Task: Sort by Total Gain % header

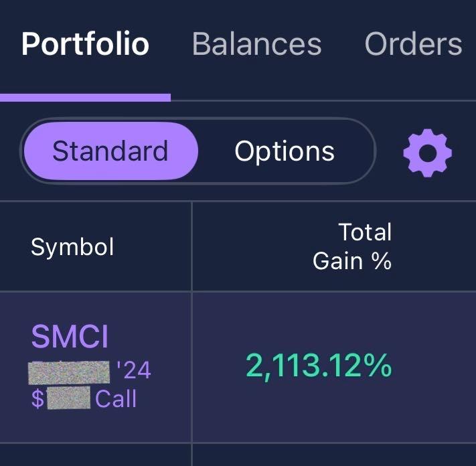Action: [352, 246]
